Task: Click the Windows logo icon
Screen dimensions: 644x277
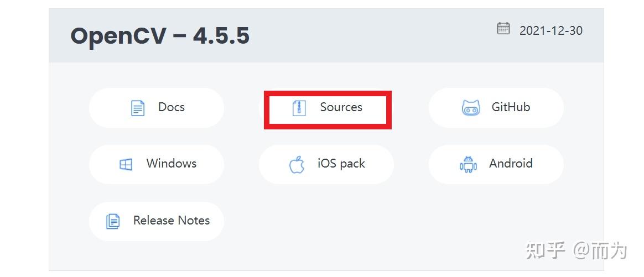Action: coord(126,164)
